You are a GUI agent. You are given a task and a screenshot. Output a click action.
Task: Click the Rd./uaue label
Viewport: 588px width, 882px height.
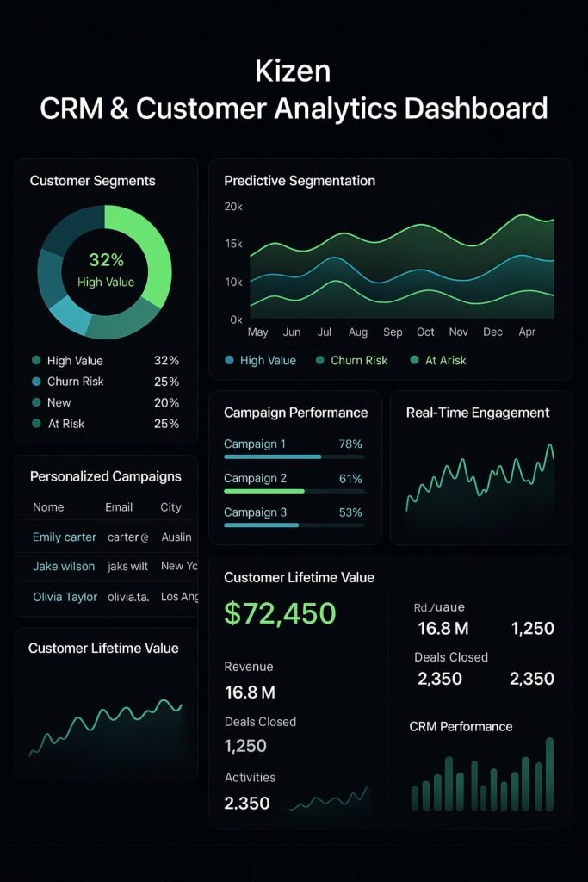(439, 607)
